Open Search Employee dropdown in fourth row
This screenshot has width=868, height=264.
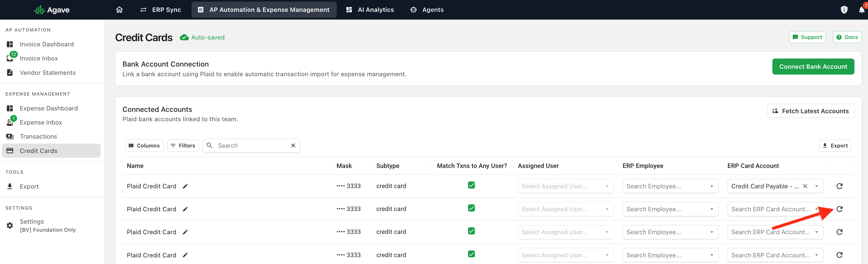670,255
